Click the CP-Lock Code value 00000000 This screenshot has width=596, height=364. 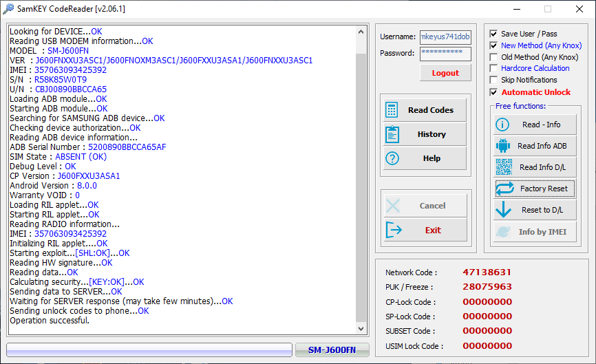pos(487,302)
